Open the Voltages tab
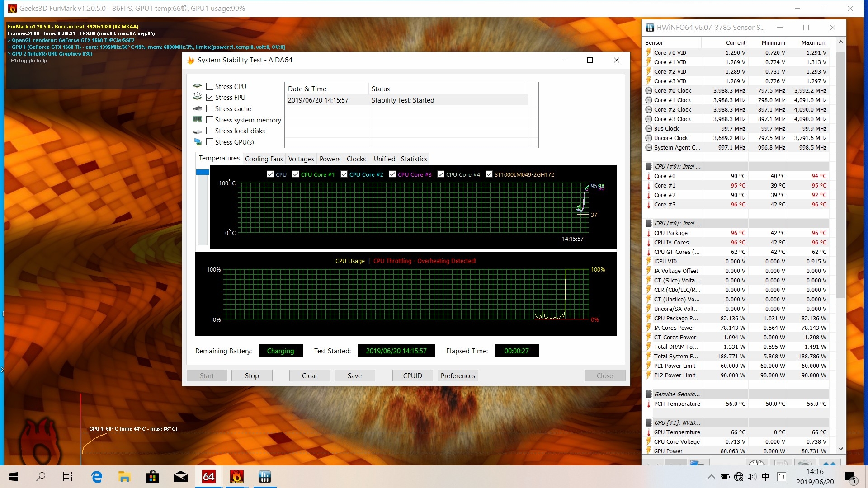This screenshot has height=488, width=868. [x=301, y=159]
